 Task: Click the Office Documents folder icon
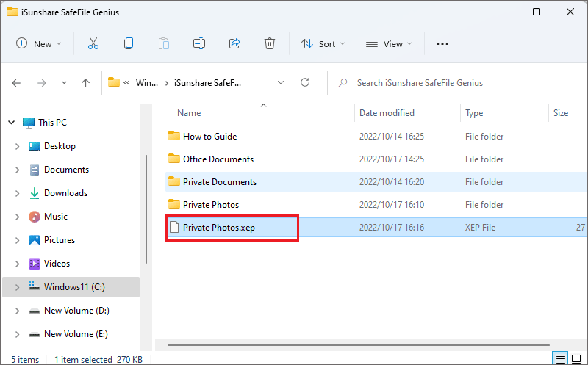[x=174, y=159]
